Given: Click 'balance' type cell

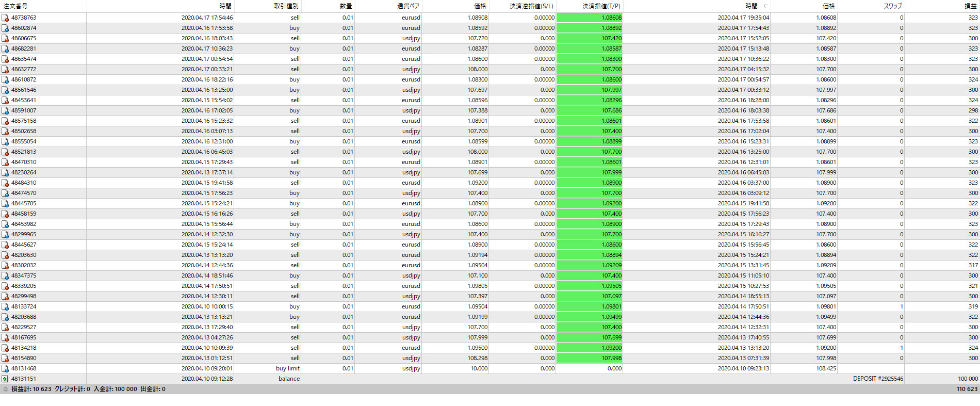Looking at the screenshot, I should [289, 379].
